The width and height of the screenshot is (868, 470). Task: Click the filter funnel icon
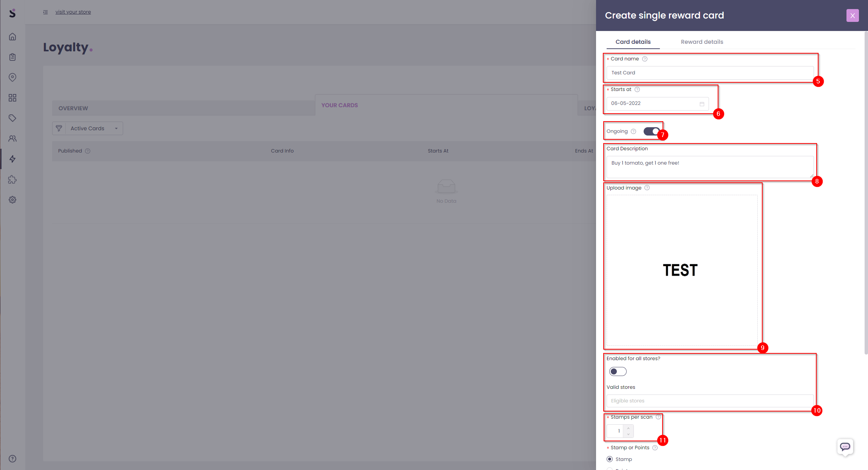[59, 128]
